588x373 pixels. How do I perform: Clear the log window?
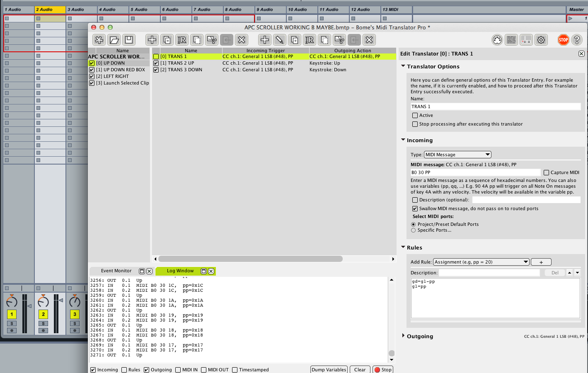coord(360,370)
